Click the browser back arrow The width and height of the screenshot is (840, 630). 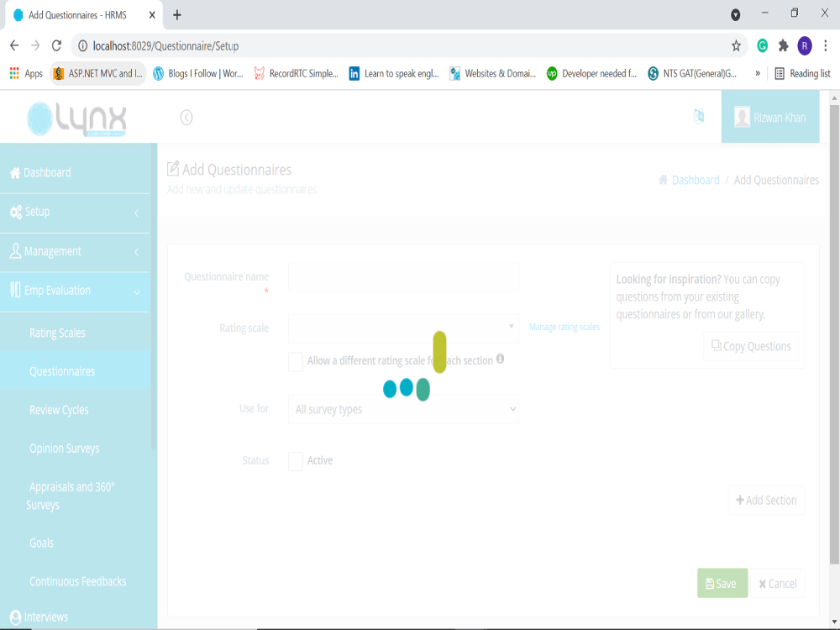pyautogui.click(x=14, y=46)
